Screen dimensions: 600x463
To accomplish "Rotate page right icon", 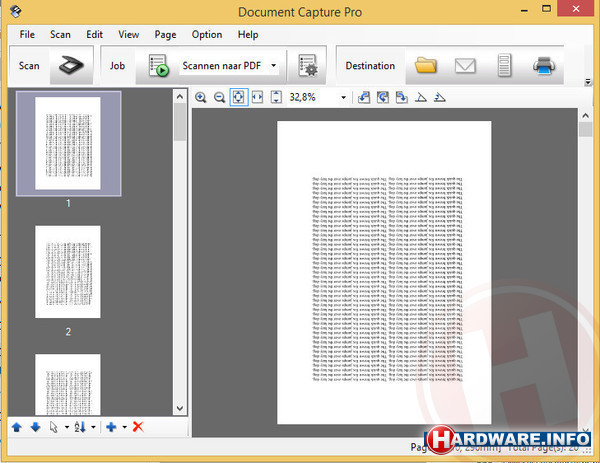I will [401, 98].
